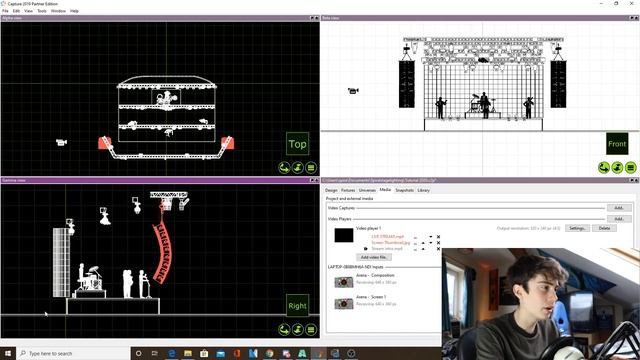Open the Tools menu
The height and width of the screenshot is (360, 640).
42,11
